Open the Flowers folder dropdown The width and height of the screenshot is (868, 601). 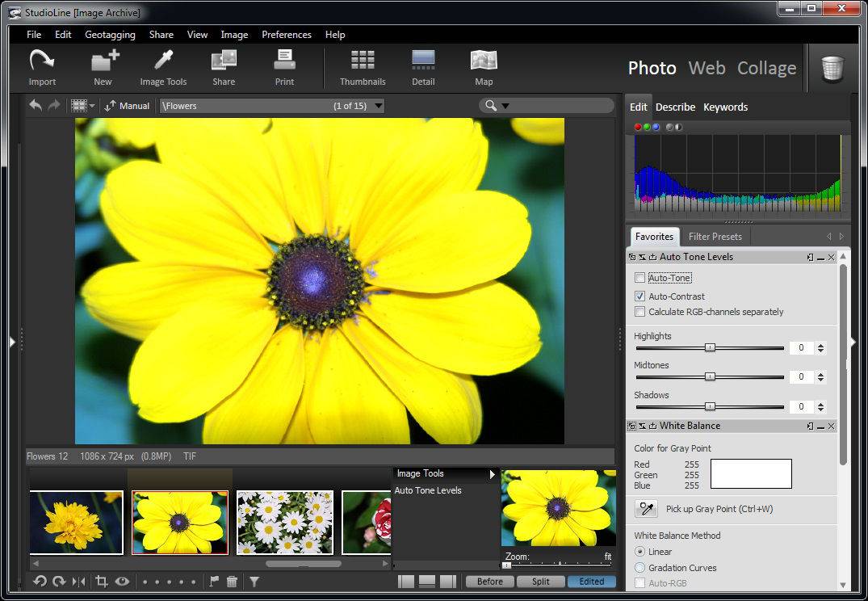[x=379, y=106]
